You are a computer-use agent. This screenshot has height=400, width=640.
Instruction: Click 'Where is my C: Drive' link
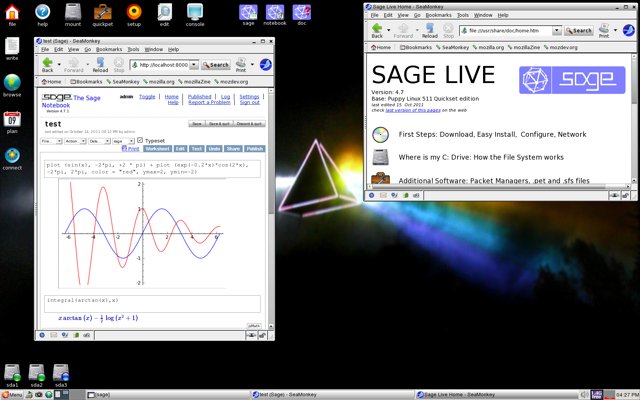click(x=481, y=157)
